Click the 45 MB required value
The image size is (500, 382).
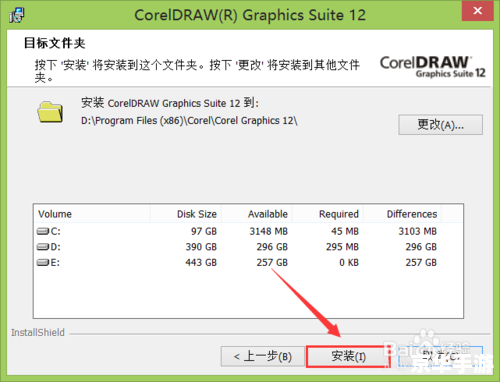click(x=345, y=231)
